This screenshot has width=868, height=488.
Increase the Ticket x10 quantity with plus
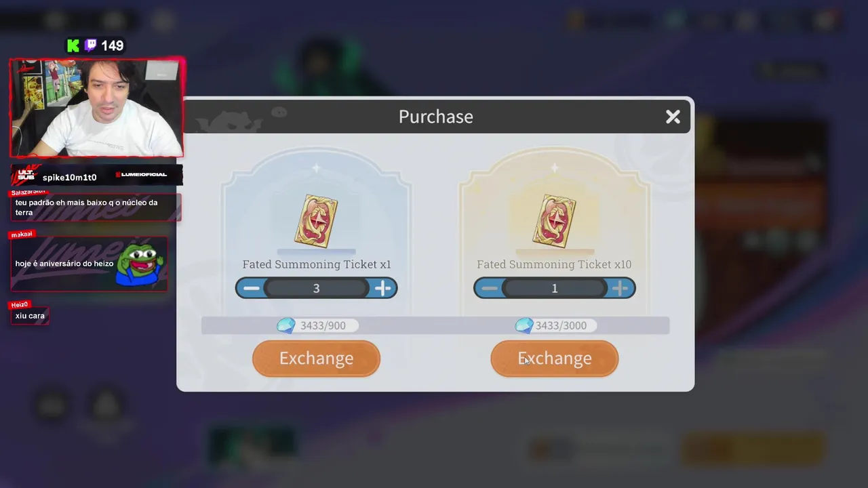[620, 288]
